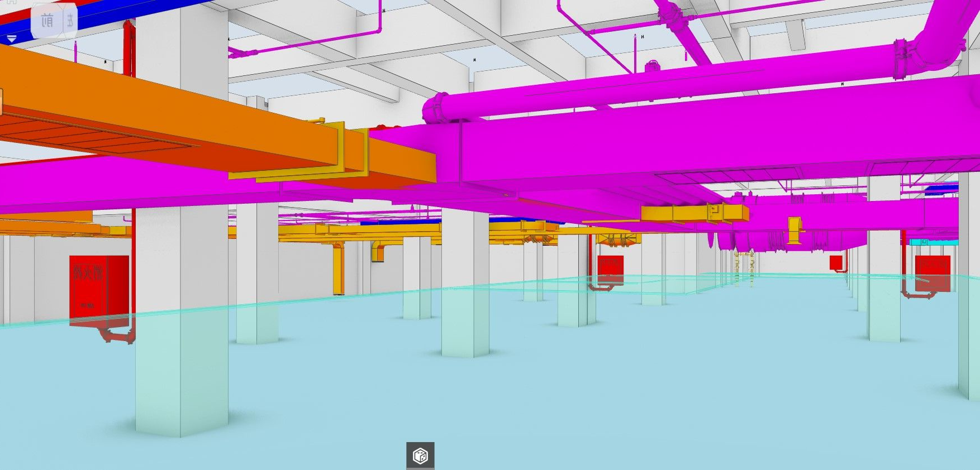Open the view cube dropdown arrow

[x=12, y=39]
